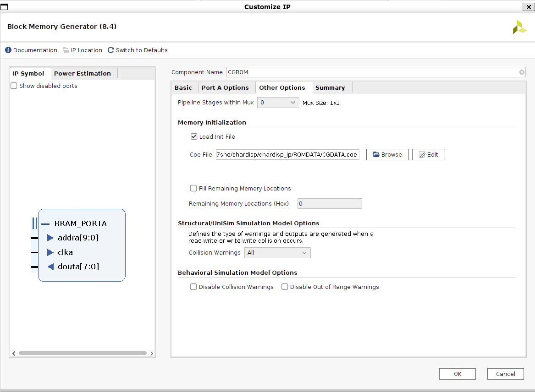The image size is (535, 392).
Task: Click into the Coe File path field
Action: tap(287, 154)
